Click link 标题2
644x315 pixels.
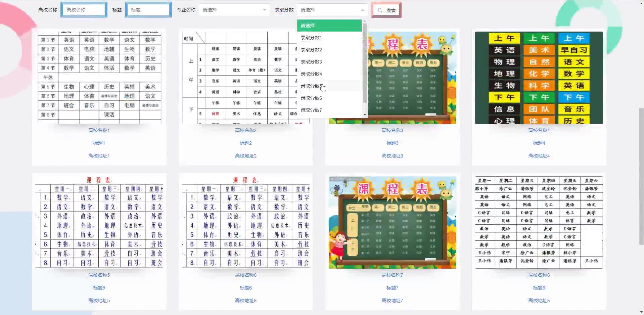tap(246, 143)
